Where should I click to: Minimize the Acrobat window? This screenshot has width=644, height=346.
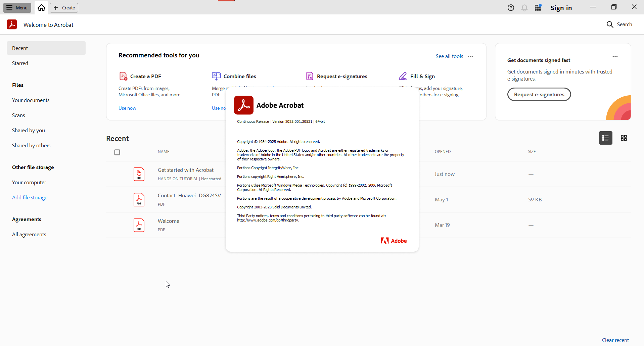click(593, 7)
